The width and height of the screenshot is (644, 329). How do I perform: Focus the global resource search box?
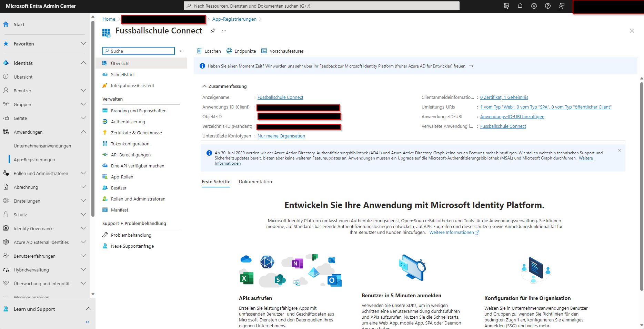click(322, 6)
